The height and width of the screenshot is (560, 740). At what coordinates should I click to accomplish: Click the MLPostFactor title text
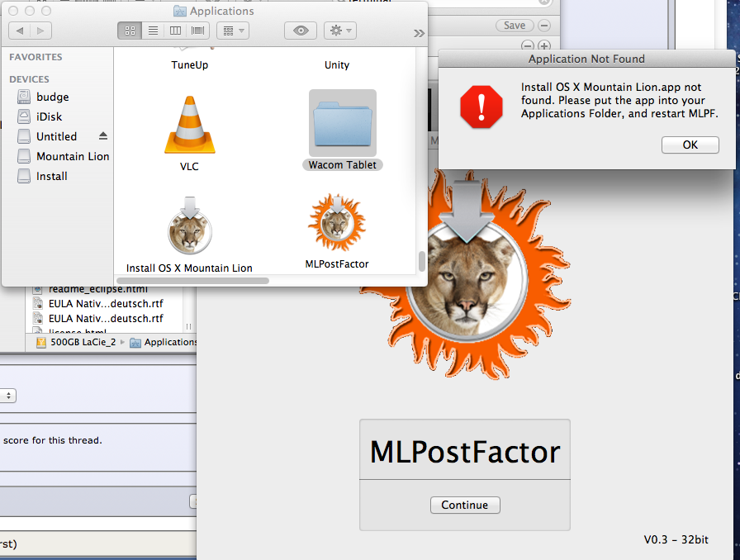[465, 452]
